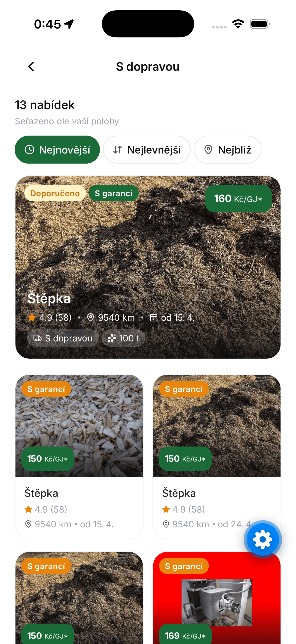Tap the Doporučeno badge

tap(55, 193)
